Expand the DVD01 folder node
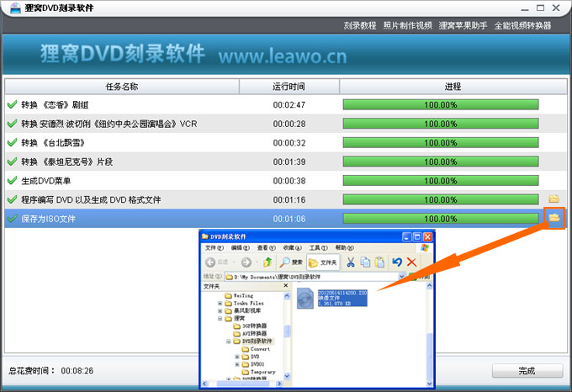Screen dimensions: 572x392 pos(237,364)
